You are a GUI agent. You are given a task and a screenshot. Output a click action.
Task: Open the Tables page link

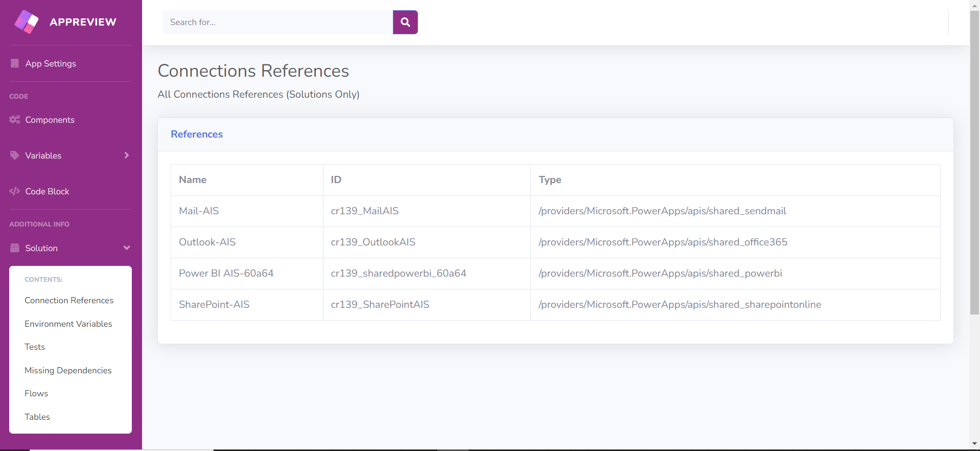pos(37,417)
